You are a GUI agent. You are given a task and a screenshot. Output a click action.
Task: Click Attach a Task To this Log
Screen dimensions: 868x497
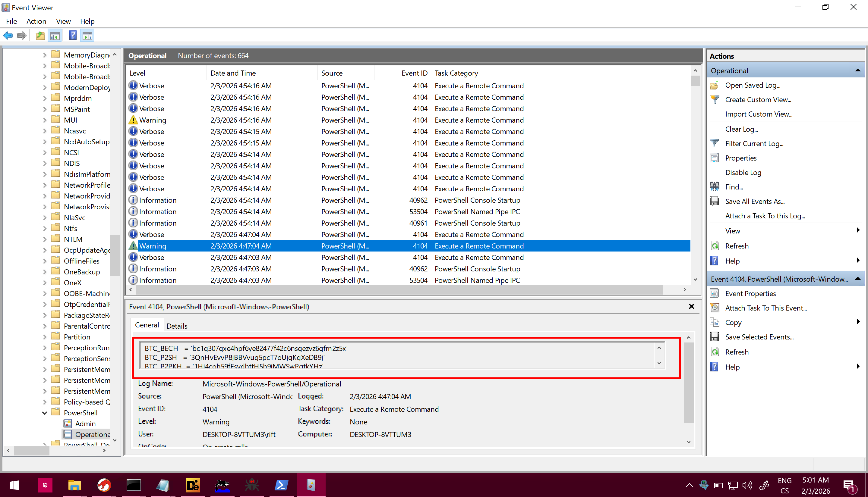pos(765,216)
